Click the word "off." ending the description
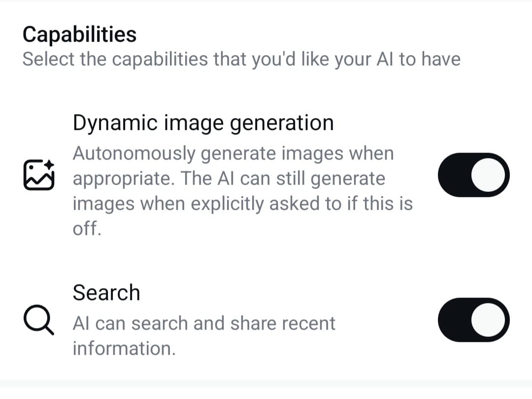 [87, 228]
